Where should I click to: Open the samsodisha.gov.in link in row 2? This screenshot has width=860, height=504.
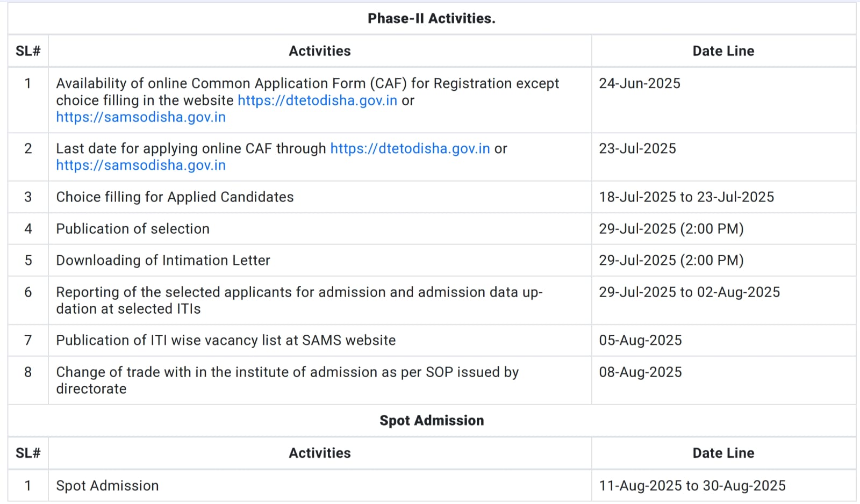tap(141, 165)
